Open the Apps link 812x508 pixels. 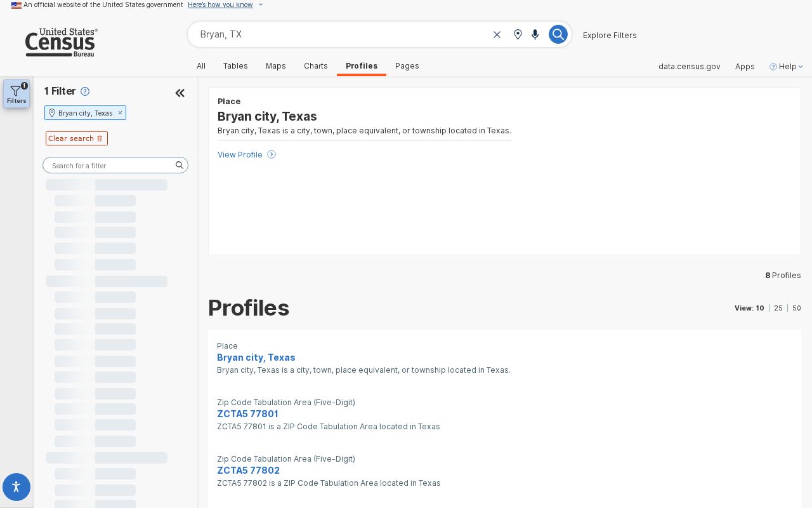745,66
